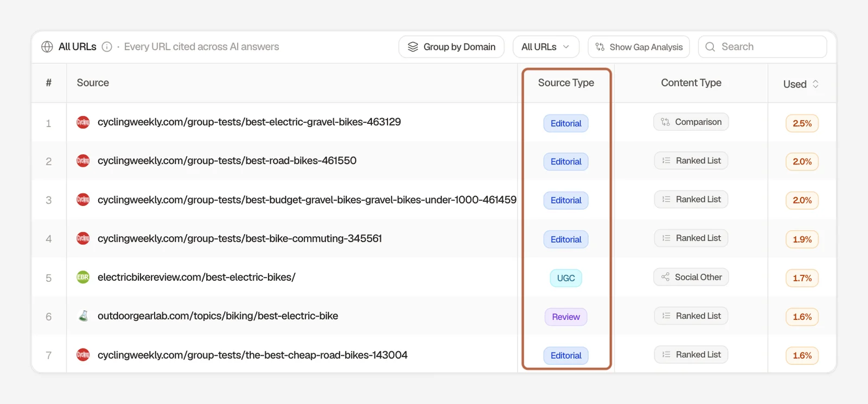Click the EBR favicon for electricbikereview.com row
868x404 pixels.
(83, 277)
